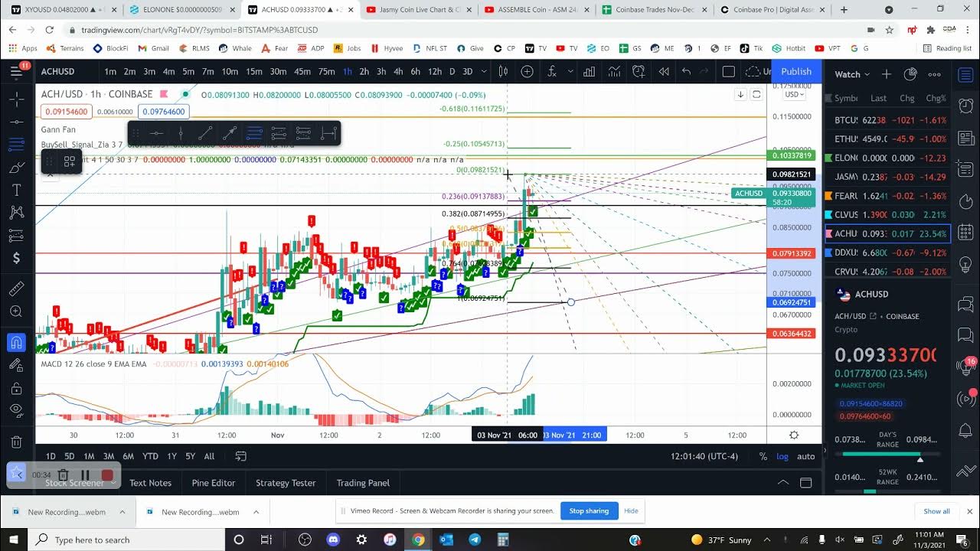Open watchlist advanced view pie icon

point(910,74)
